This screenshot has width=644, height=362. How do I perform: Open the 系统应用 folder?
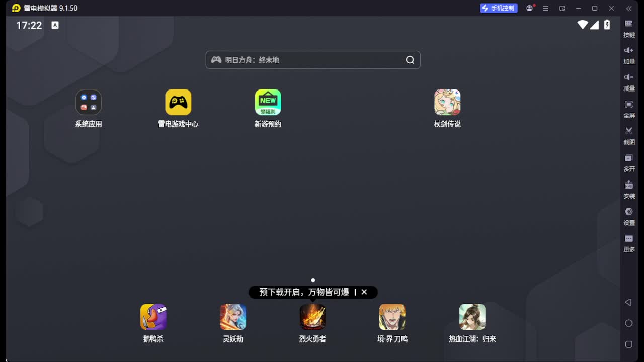[x=89, y=103]
